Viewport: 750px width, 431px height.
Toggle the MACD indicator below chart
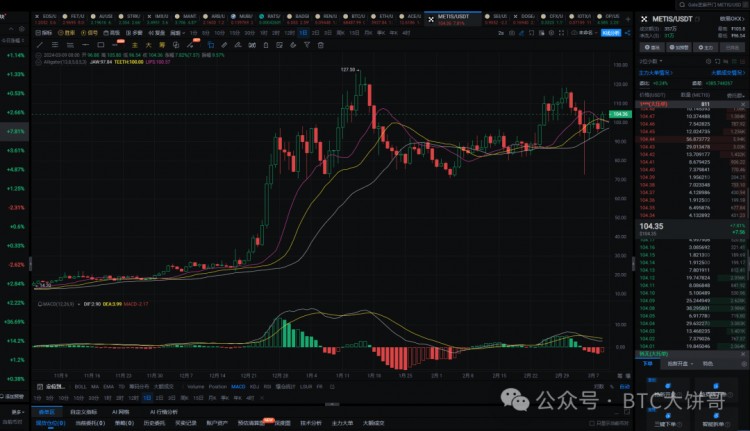click(239, 384)
